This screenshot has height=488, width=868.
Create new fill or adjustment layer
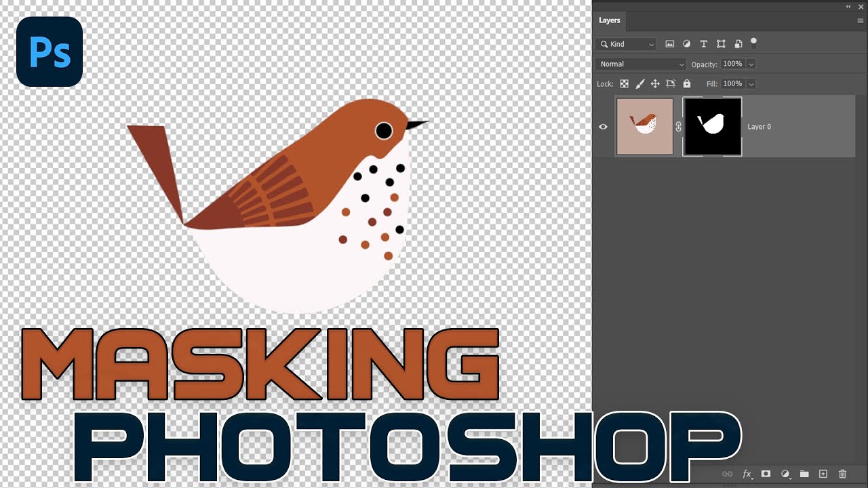[x=785, y=474]
